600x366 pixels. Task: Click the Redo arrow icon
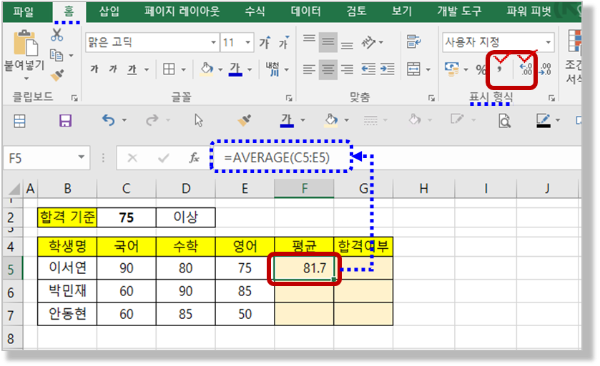coord(152,121)
